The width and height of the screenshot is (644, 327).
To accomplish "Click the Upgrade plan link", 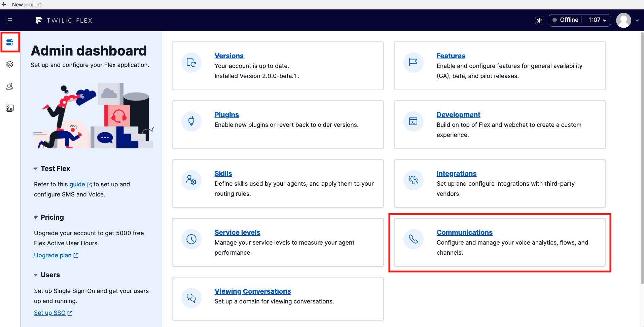I will point(53,255).
